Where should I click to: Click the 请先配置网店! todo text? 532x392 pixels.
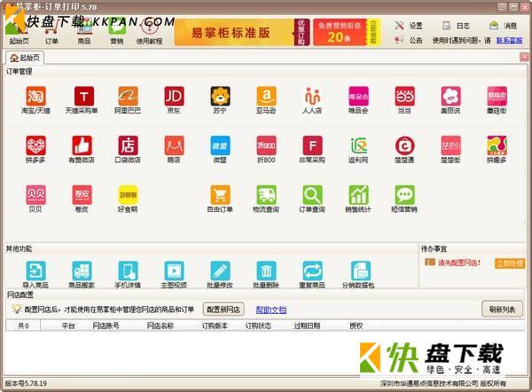coord(459,263)
